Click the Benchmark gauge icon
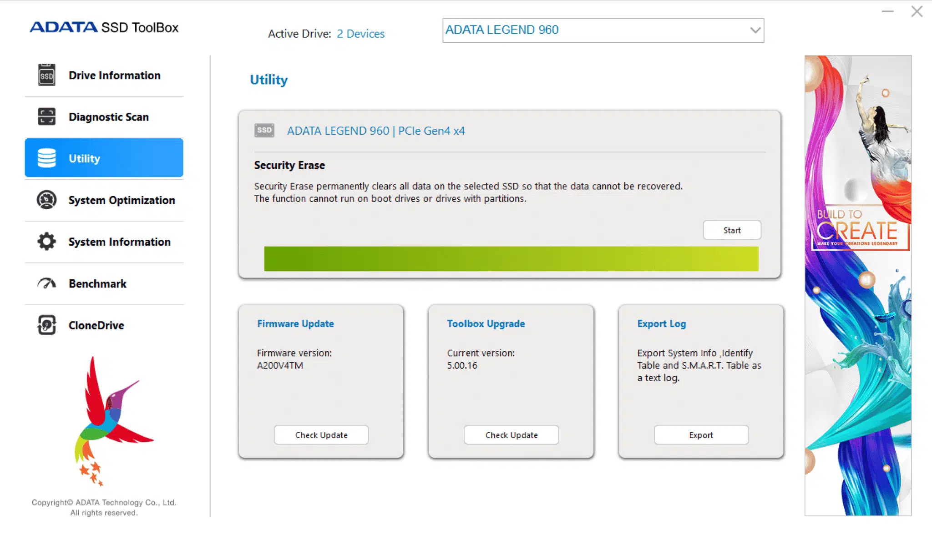This screenshot has width=932, height=560. coord(46,283)
